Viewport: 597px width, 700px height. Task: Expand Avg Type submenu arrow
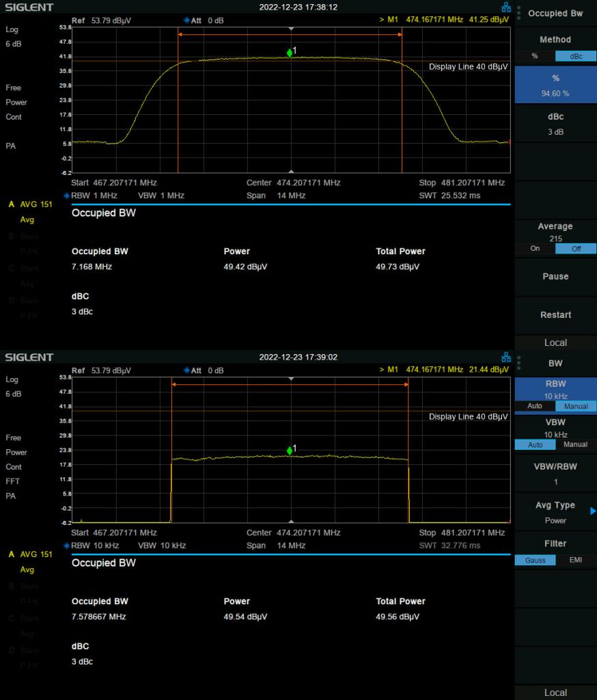pos(592,511)
